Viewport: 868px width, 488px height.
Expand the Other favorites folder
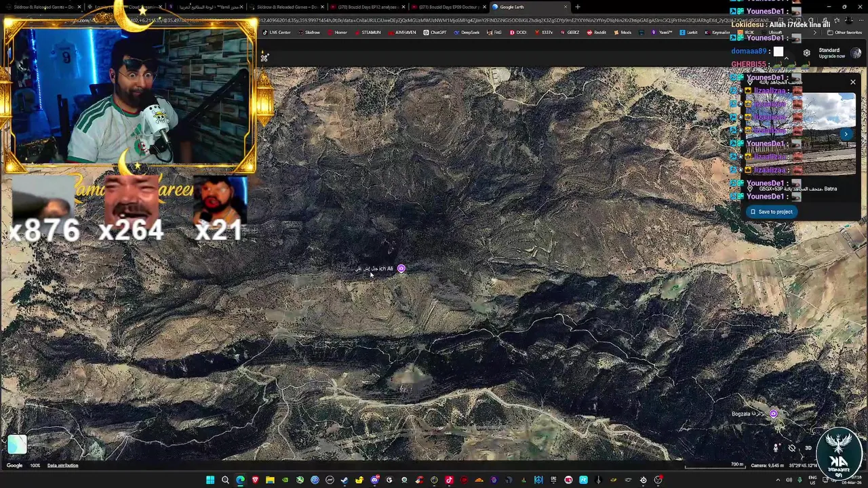coord(845,33)
